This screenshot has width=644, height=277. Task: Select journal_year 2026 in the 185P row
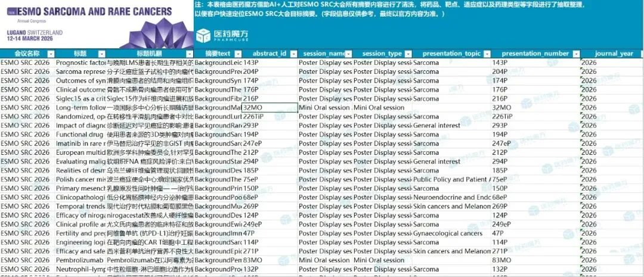click(612, 170)
